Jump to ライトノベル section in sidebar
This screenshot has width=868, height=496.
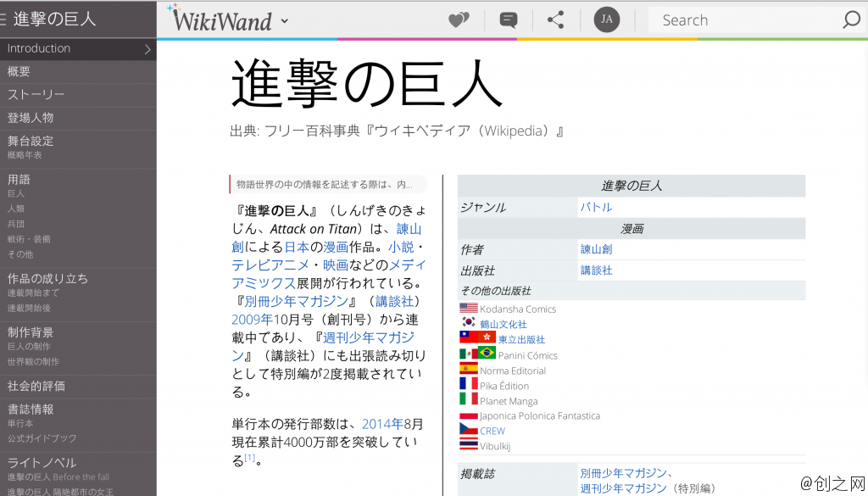(x=42, y=463)
